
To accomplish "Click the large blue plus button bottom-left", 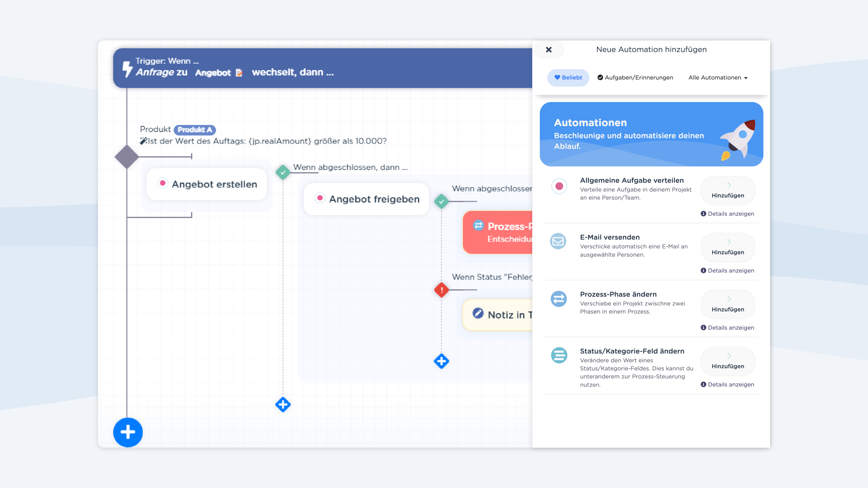I will coord(128,432).
